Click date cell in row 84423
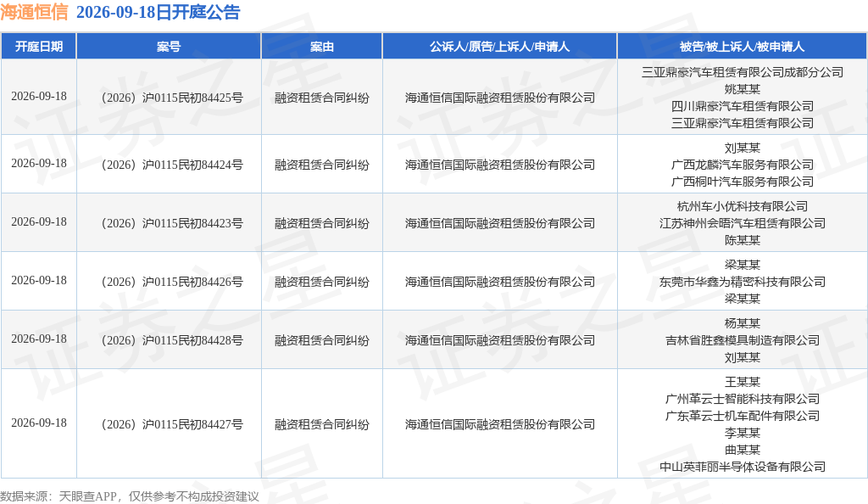Screen dimensions: 868x504 click(39, 222)
